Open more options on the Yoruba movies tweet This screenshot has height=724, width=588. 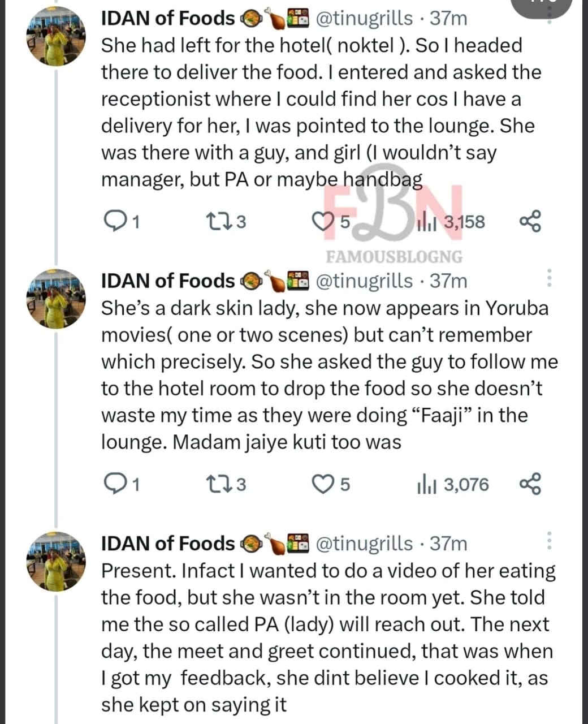point(549,277)
